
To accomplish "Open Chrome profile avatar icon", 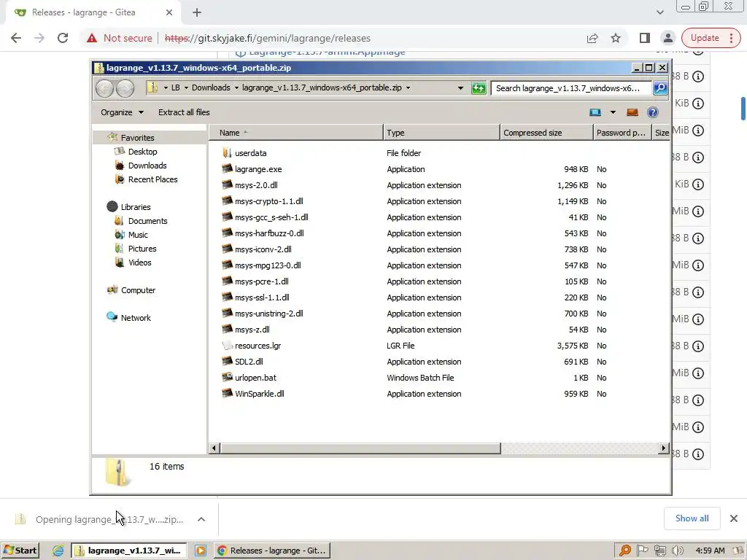I will (668, 38).
